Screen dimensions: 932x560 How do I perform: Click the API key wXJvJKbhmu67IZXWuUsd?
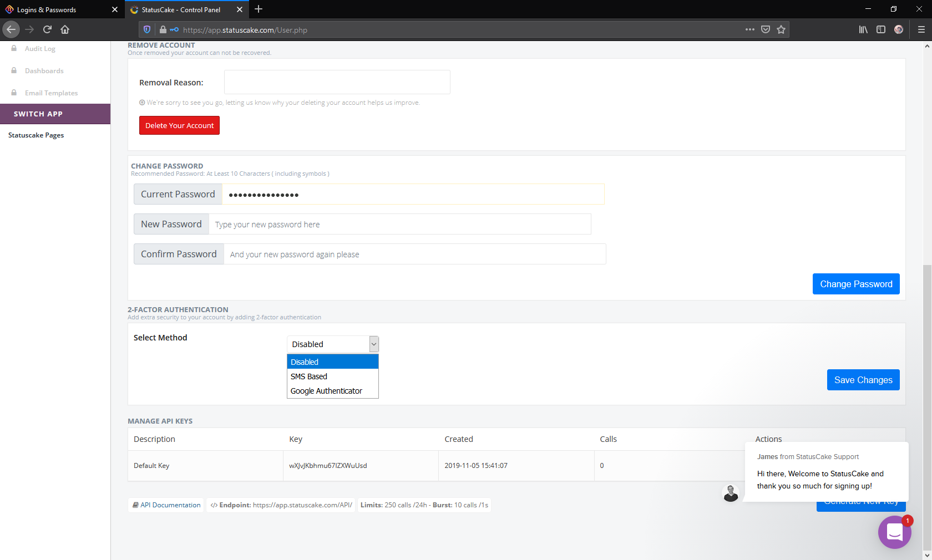pyautogui.click(x=328, y=466)
